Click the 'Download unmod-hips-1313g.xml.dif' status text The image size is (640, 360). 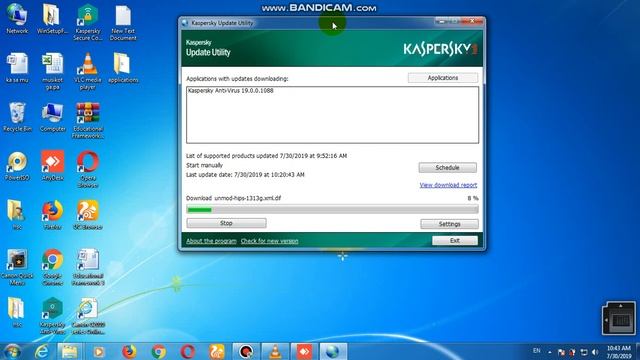[233, 198]
